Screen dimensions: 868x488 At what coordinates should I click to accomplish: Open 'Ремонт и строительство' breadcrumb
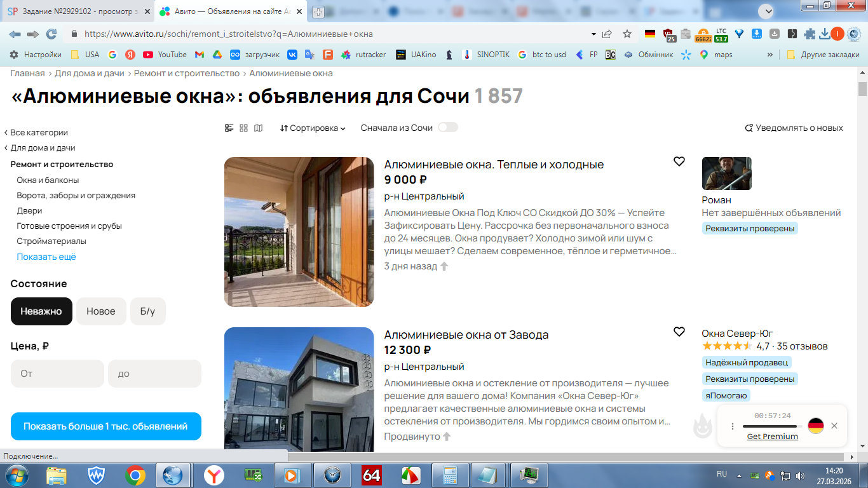coord(187,73)
